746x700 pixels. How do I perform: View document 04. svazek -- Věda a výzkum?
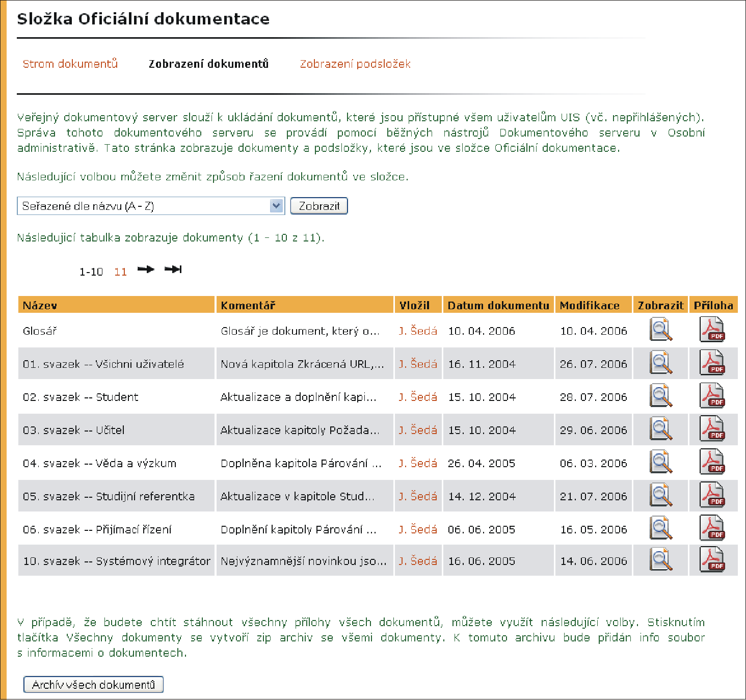click(x=661, y=462)
